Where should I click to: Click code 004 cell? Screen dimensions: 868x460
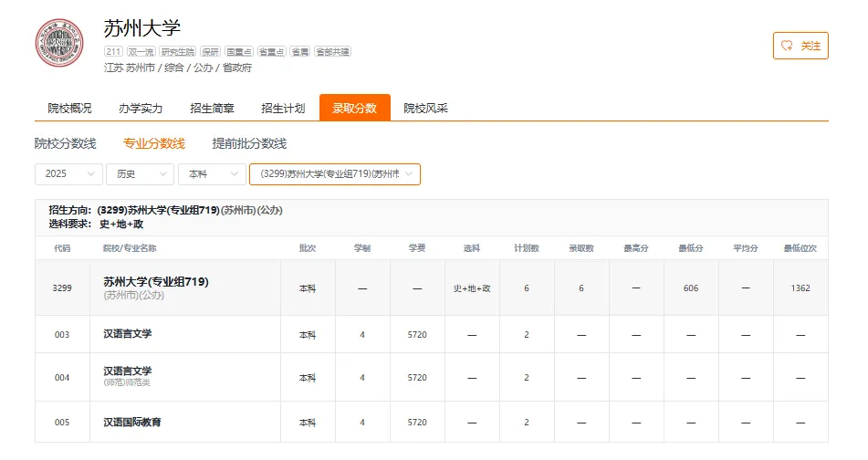[x=62, y=378]
